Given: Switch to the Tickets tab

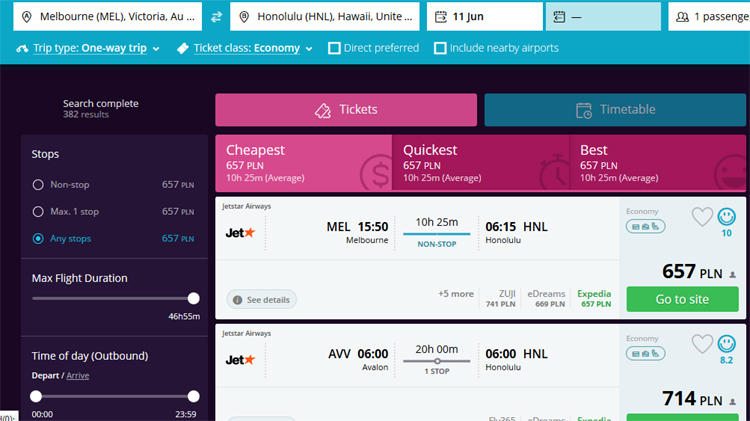Looking at the screenshot, I should coord(346,110).
